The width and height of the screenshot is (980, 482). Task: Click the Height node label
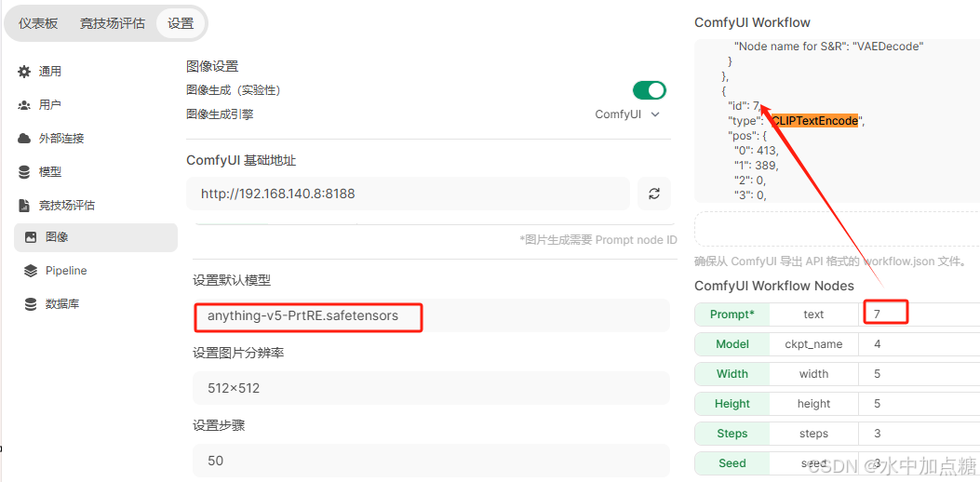pyautogui.click(x=732, y=404)
